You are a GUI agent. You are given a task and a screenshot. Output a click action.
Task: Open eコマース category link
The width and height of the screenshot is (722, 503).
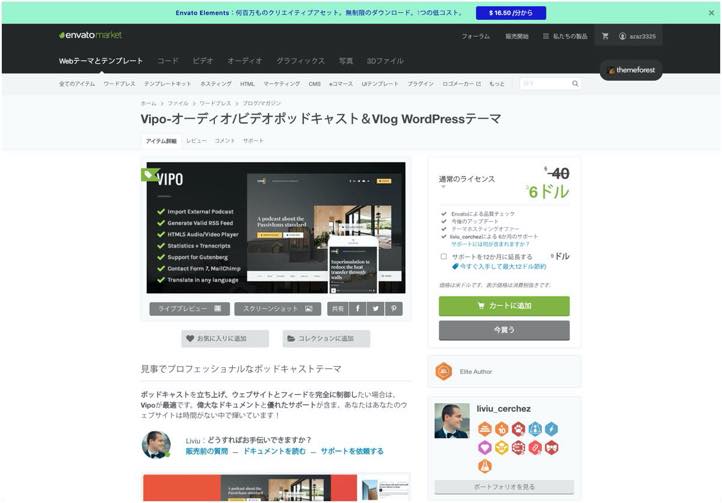(341, 84)
